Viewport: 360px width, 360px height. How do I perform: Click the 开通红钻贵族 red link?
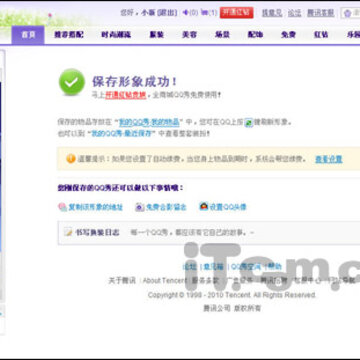point(126,95)
